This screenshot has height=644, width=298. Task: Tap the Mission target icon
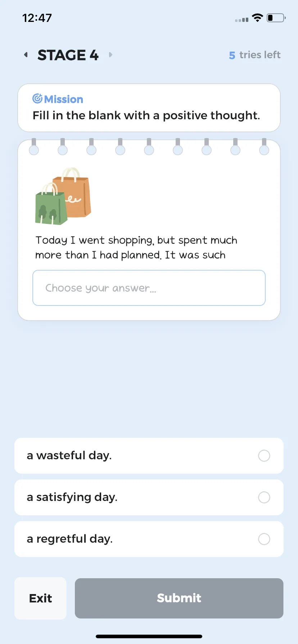pos(37,98)
